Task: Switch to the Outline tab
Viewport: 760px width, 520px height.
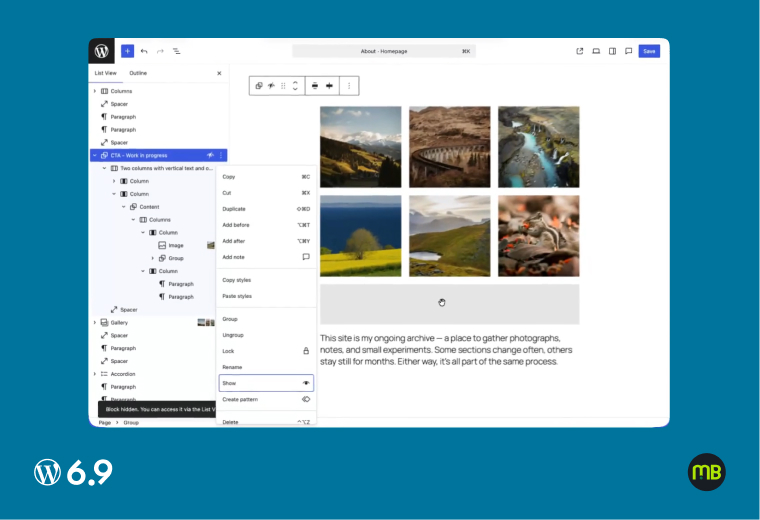Action: pos(138,73)
